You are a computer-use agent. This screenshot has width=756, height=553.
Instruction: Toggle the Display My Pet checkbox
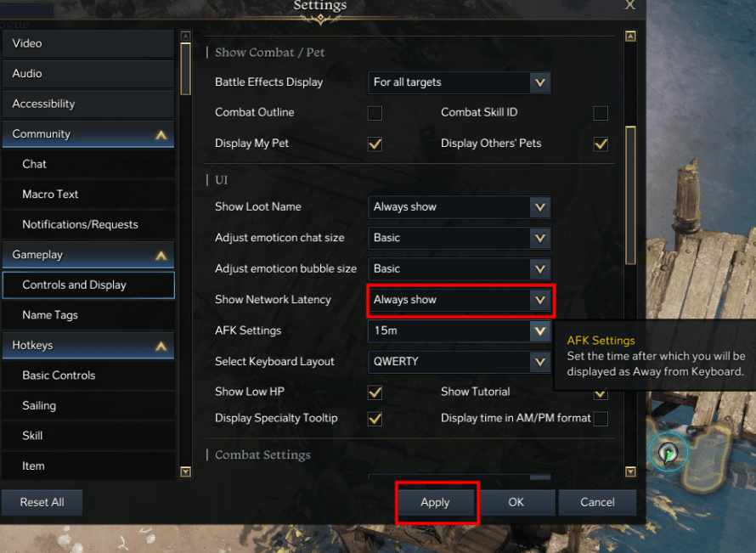(x=375, y=144)
